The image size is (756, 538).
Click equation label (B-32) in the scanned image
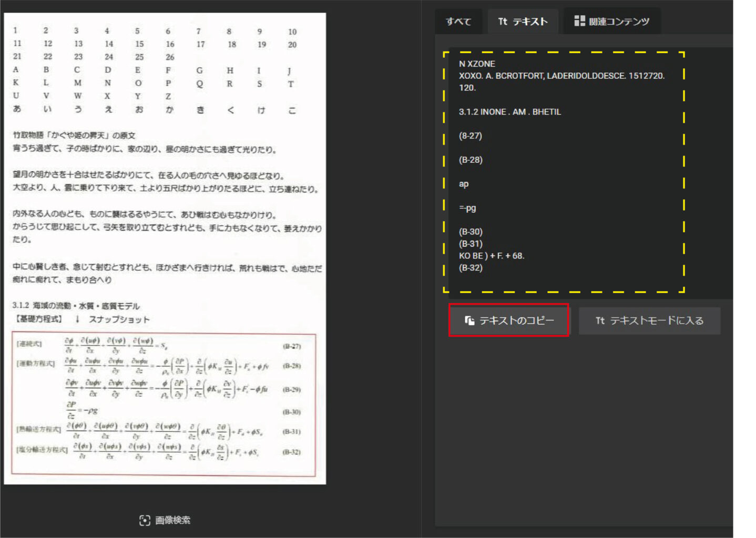(x=291, y=452)
